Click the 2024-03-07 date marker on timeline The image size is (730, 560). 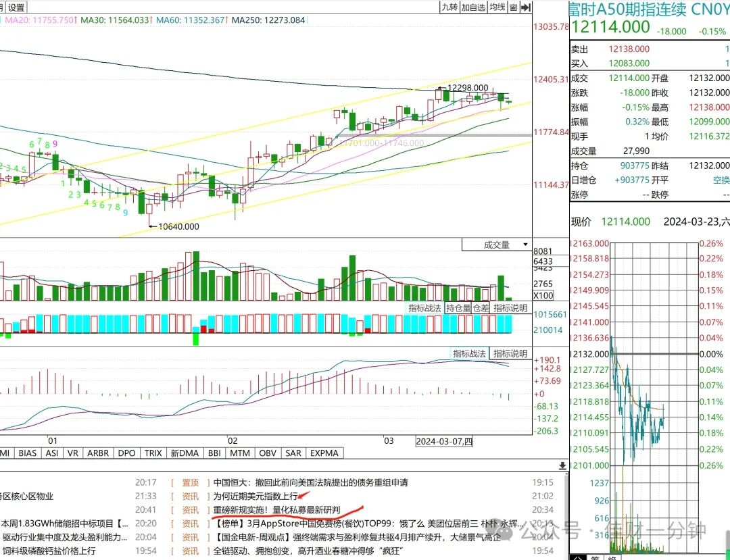[x=444, y=441]
